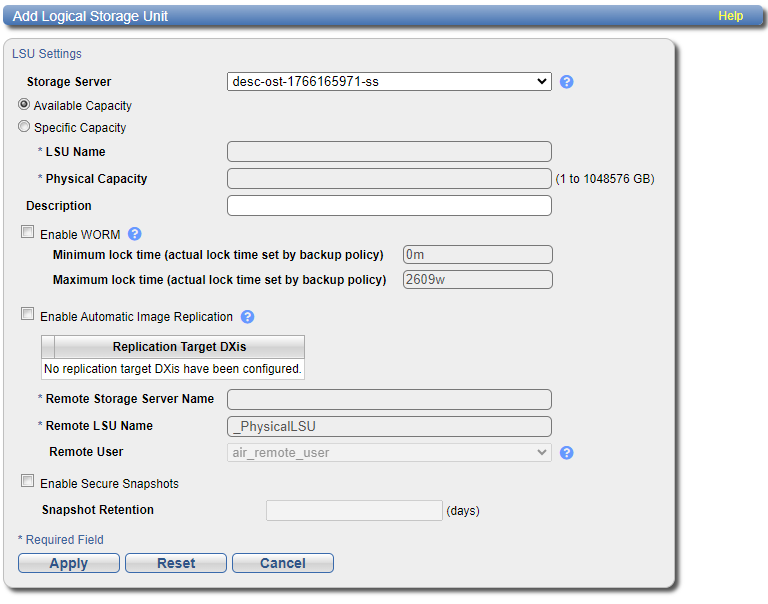This screenshot has height=604, width=768.
Task: Click the LSU Name input field
Action: click(389, 152)
